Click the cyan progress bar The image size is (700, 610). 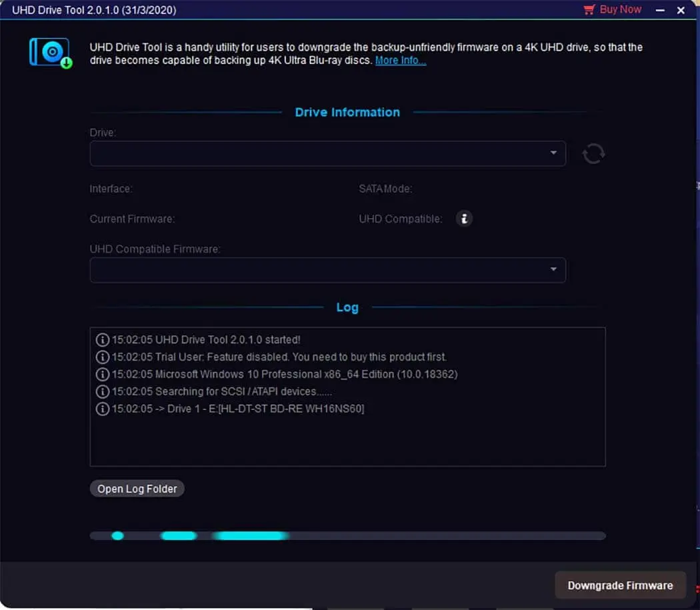coord(347,535)
